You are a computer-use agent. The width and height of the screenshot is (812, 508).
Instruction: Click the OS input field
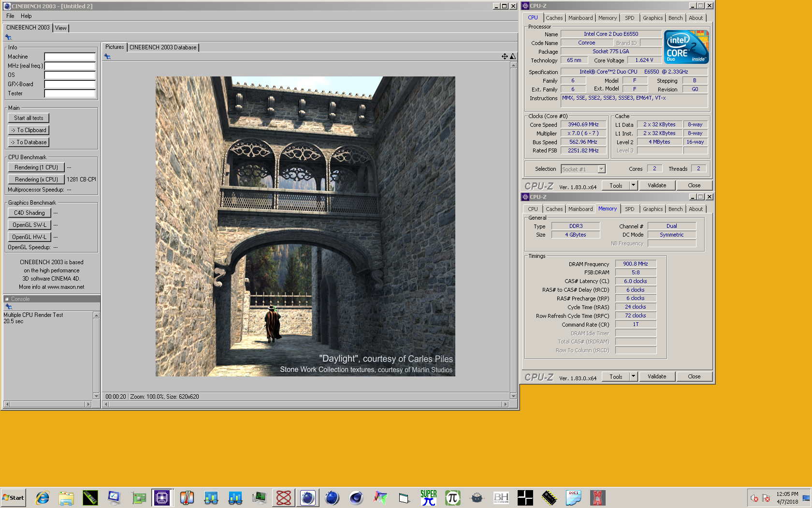(x=70, y=75)
